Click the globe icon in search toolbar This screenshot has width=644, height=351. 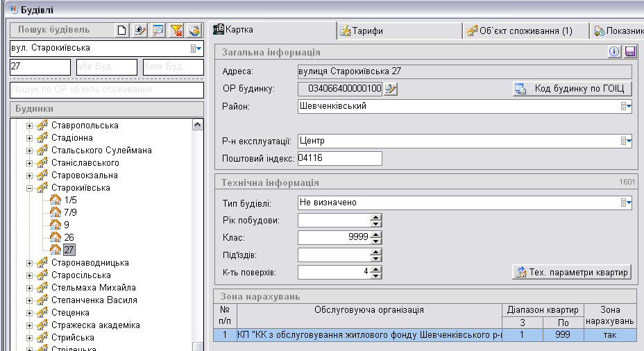pyautogui.click(x=194, y=30)
